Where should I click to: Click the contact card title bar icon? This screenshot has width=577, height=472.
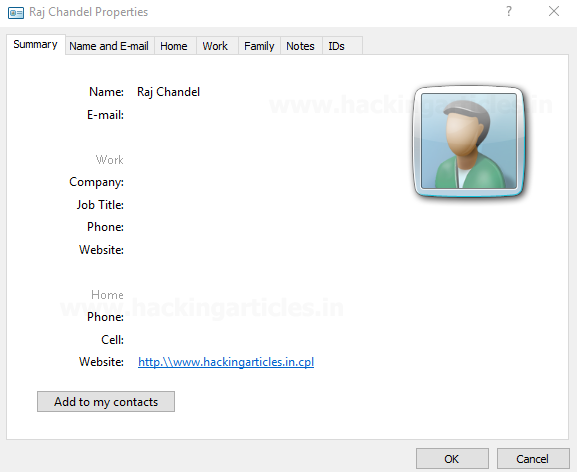point(16,13)
